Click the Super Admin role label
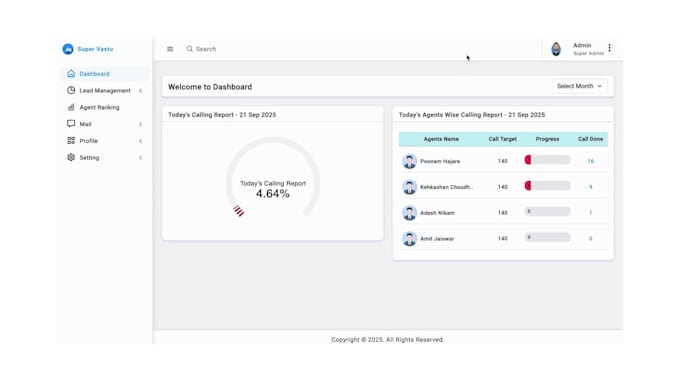680x383 pixels. click(x=588, y=53)
